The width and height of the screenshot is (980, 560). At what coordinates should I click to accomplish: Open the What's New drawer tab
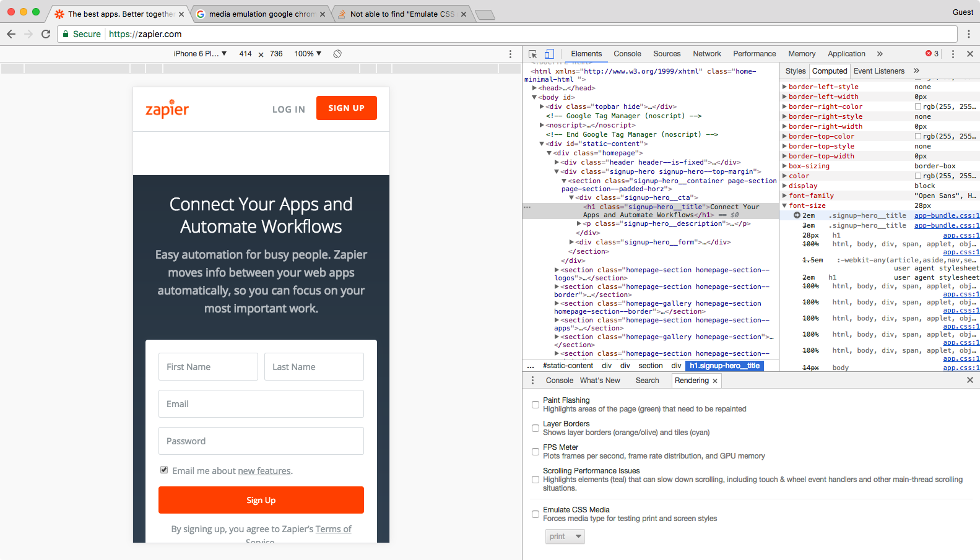click(600, 381)
